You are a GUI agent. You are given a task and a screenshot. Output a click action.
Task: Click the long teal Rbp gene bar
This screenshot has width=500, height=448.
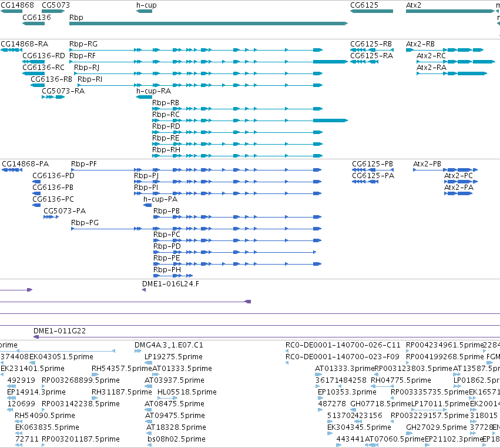pos(209,24)
